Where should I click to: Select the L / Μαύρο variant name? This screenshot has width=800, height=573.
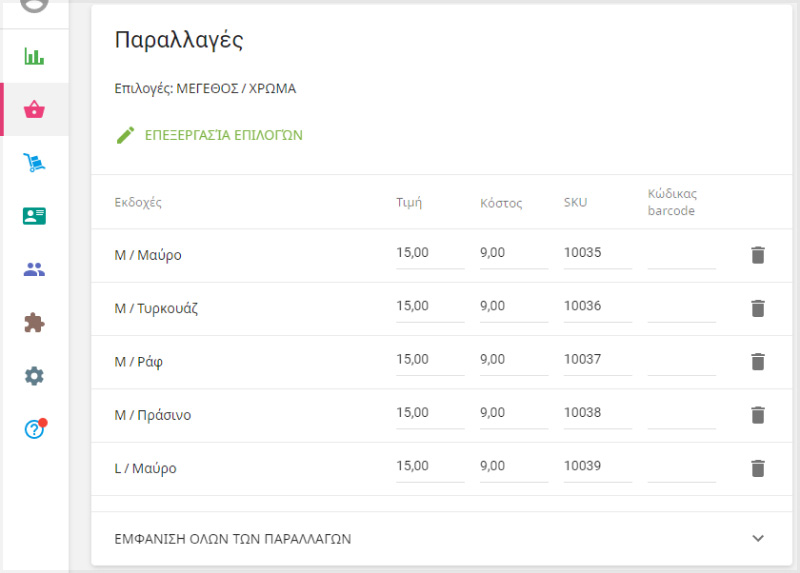(145, 468)
